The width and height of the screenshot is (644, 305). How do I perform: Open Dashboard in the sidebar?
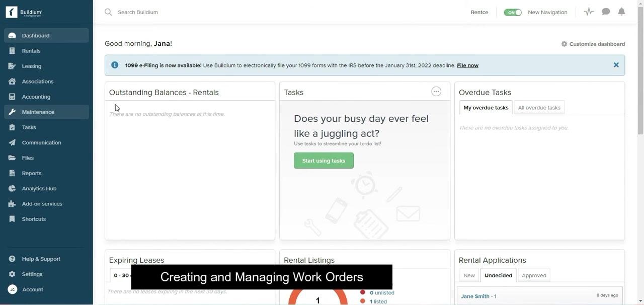[x=47, y=36]
